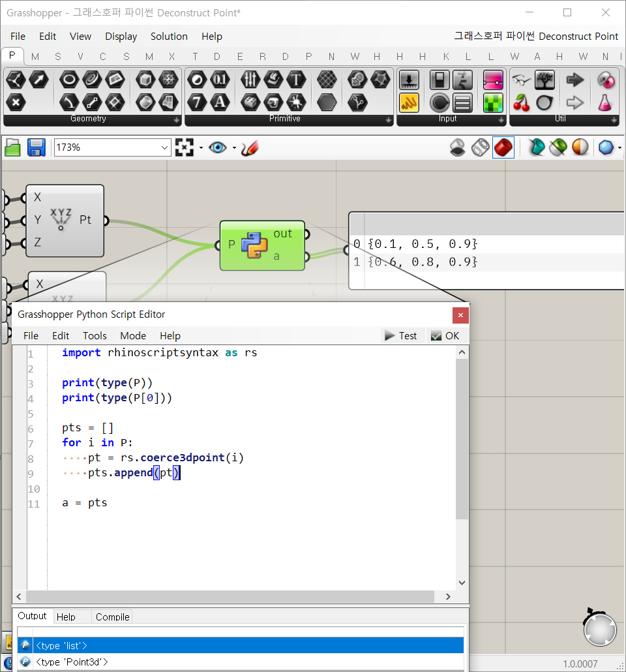The height and width of the screenshot is (672, 626).
Task: Click the editor vertical scrollbar down arrow
Action: [462, 583]
